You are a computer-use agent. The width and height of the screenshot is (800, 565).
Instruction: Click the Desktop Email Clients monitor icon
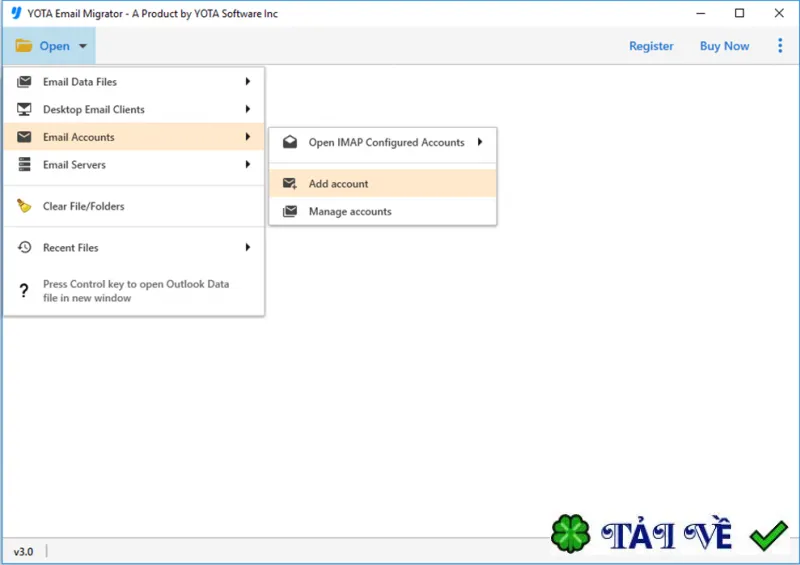point(24,109)
